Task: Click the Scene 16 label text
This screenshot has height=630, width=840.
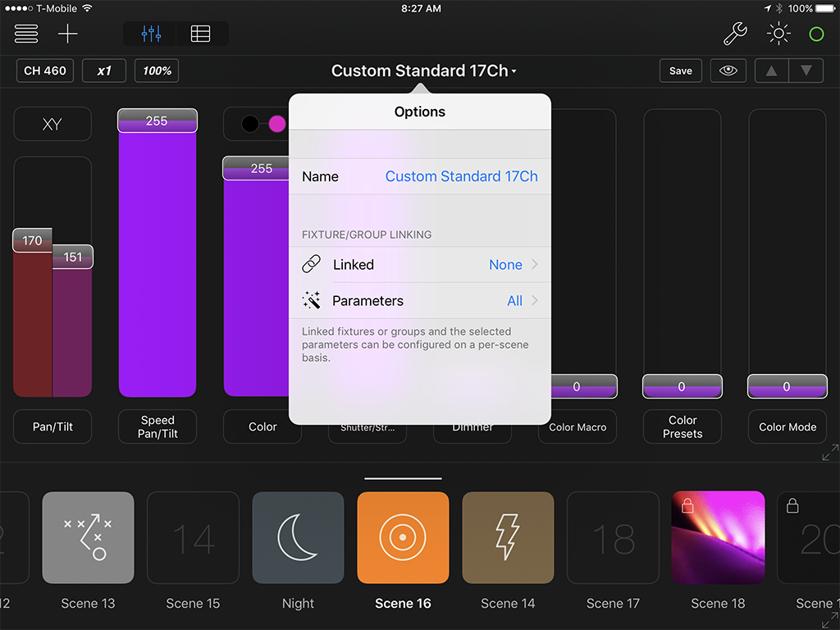Action: click(x=403, y=603)
